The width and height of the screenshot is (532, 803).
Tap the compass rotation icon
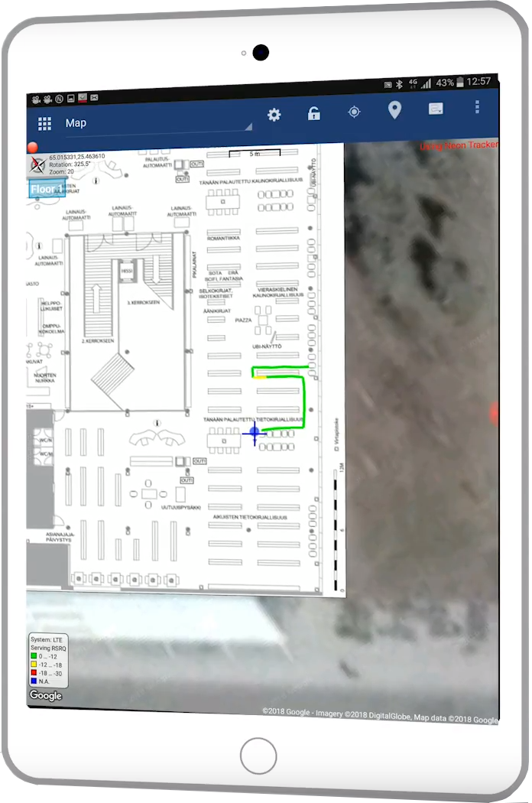click(x=37, y=165)
